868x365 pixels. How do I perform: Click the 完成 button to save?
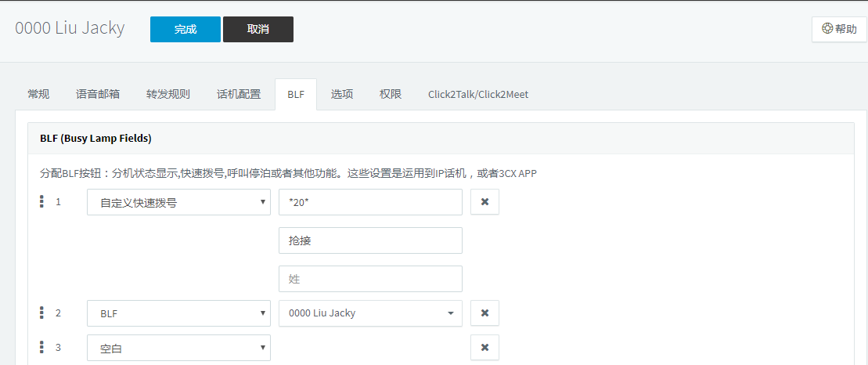185,29
